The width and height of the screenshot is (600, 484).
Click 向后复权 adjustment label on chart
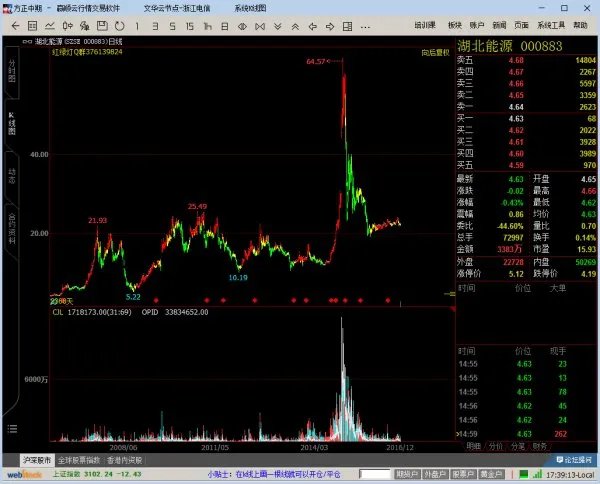pyautogui.click(x=435, y=52)
